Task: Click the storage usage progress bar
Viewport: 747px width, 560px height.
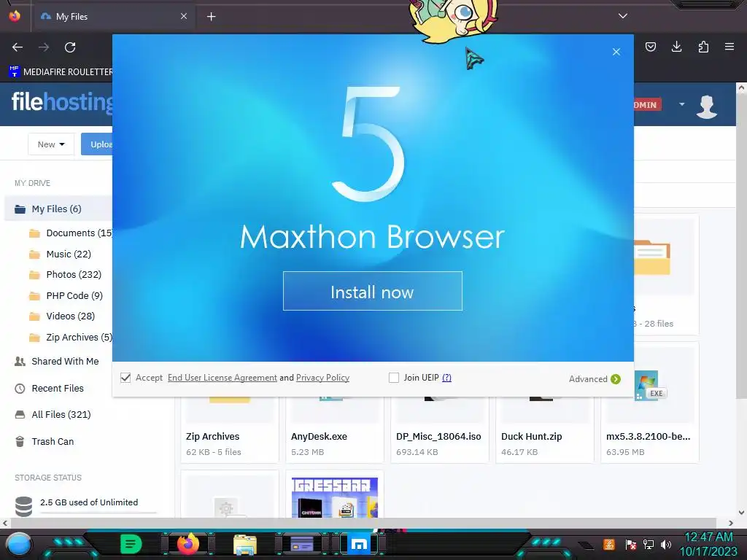Action: (x=98, y=513)
